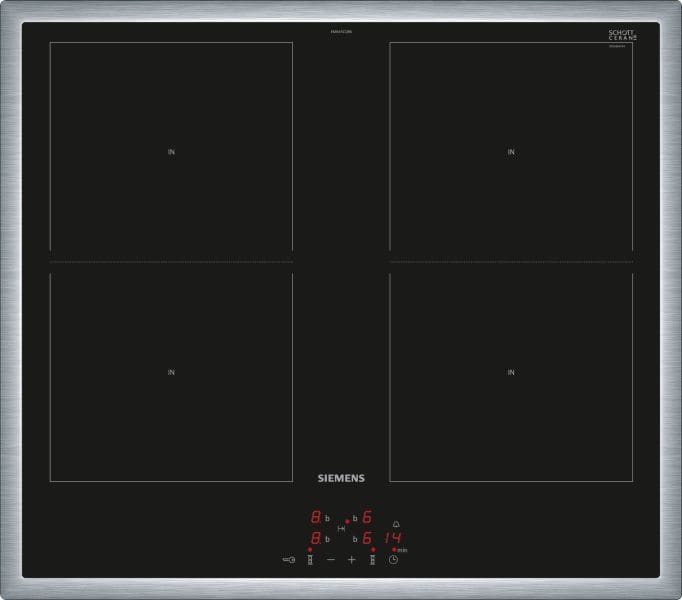Tap the zone-link icon between the b symbols

tap(341, 529)
